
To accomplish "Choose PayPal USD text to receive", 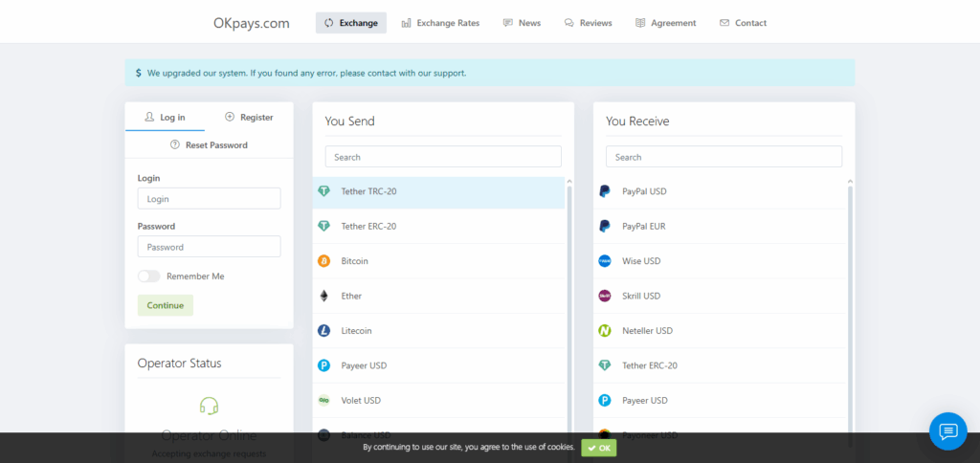I will click(x=644, y=191).
